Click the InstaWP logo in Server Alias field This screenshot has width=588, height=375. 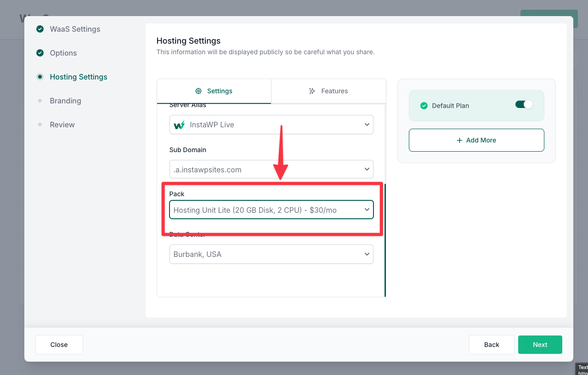(179, 125)
